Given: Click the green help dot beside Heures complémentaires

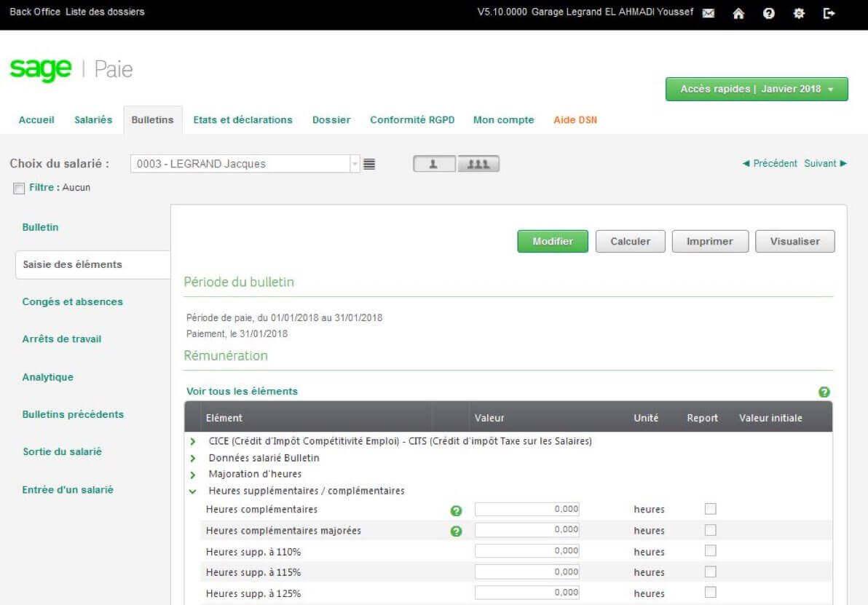Looking at the screenshot, I should (x=456, y=510).
